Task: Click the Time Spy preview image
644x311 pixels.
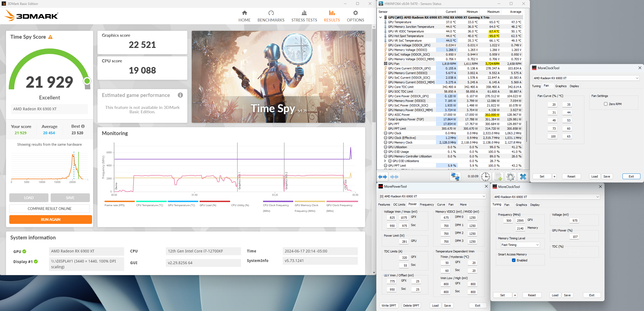Action: pos(278,77)
